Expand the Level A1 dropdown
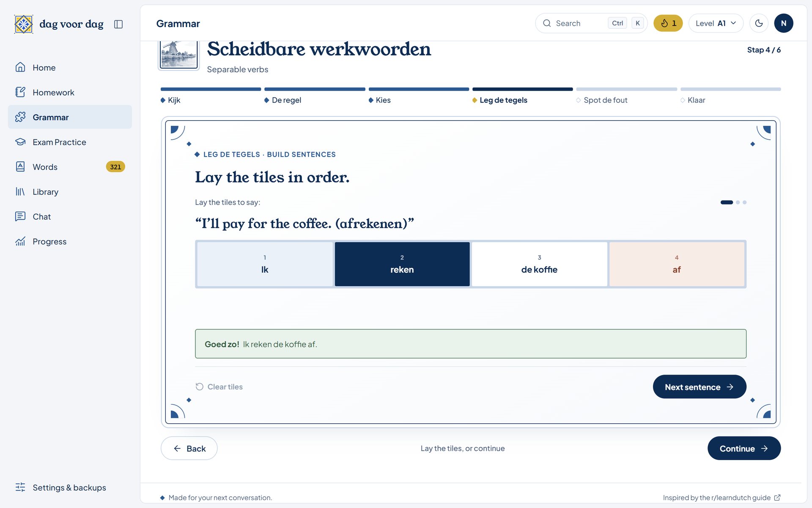This screenshot has height=508, width=812. click(x=716, y=23)
